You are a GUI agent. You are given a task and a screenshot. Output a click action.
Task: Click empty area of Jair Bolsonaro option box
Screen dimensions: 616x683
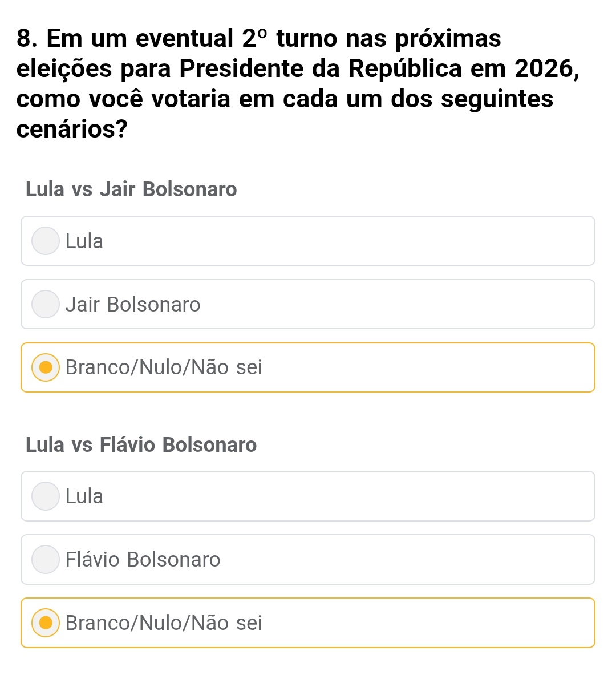click(399, 304)
